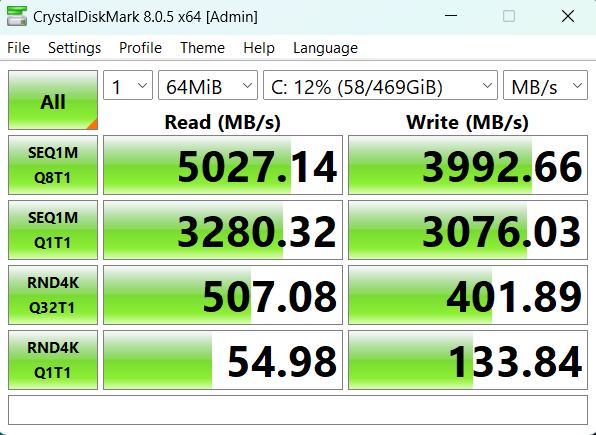The height and width of the screenshot is (435, 596).
Task: Open the Help menu
Action: click(x=259, y=48)
